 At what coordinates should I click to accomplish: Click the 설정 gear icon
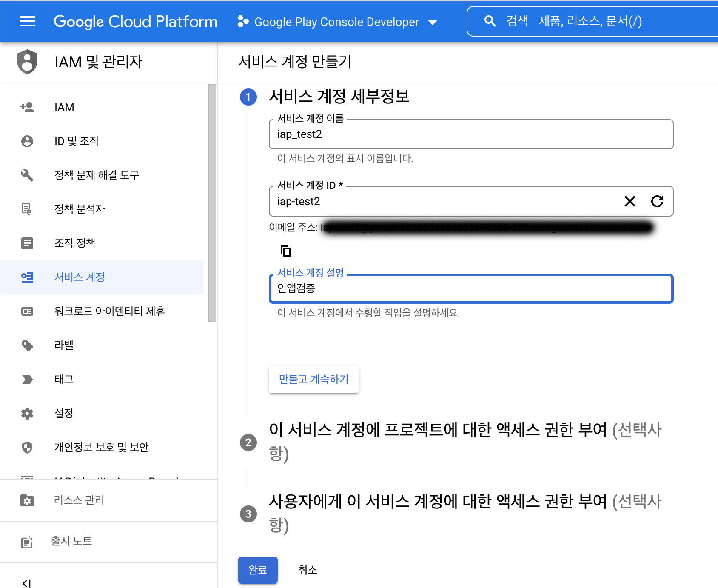point(27,413)
